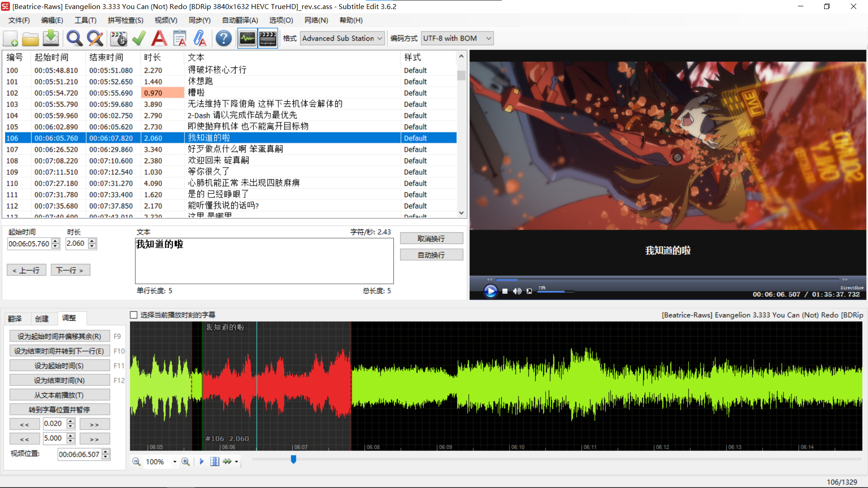Open the 帮助(H) menu
The height and width of the screenshot is (488, 868).
pyautogui.click(x=351, y=20)
